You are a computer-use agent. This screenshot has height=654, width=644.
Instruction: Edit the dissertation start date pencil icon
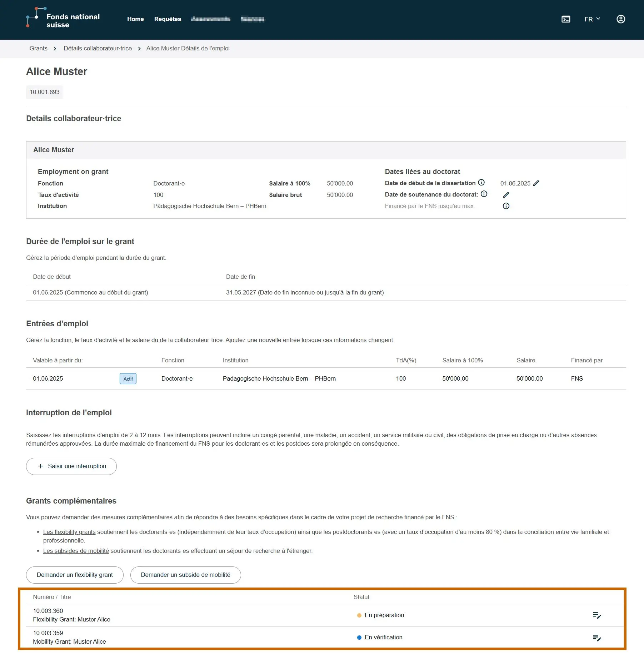(x=536, y=183)
